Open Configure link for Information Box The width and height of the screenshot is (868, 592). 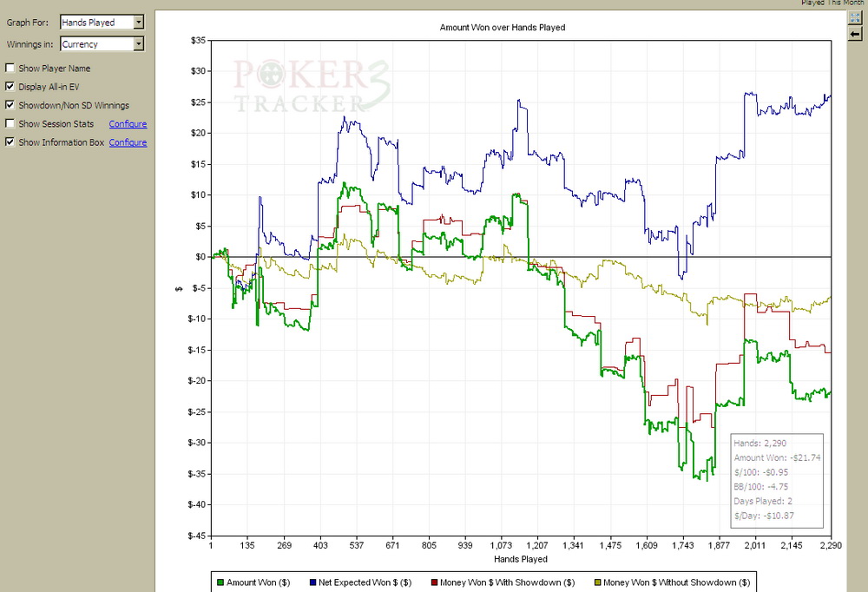128,142
